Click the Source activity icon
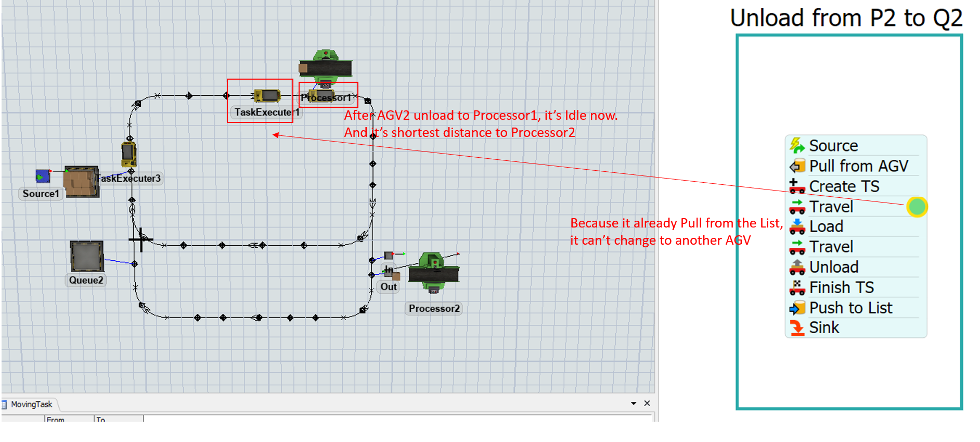 pos(796,145)
